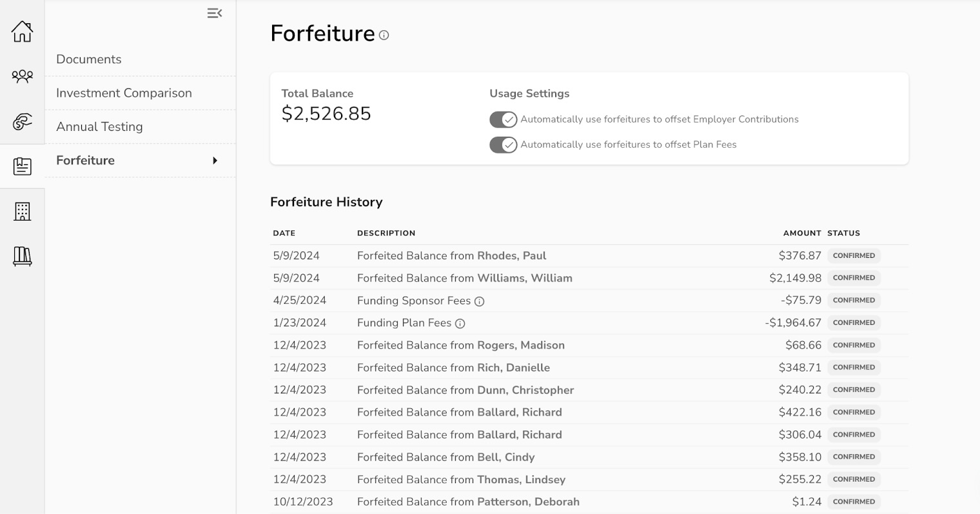
Task: Select the plan document icon in sidebar
Action: (22, 166)
